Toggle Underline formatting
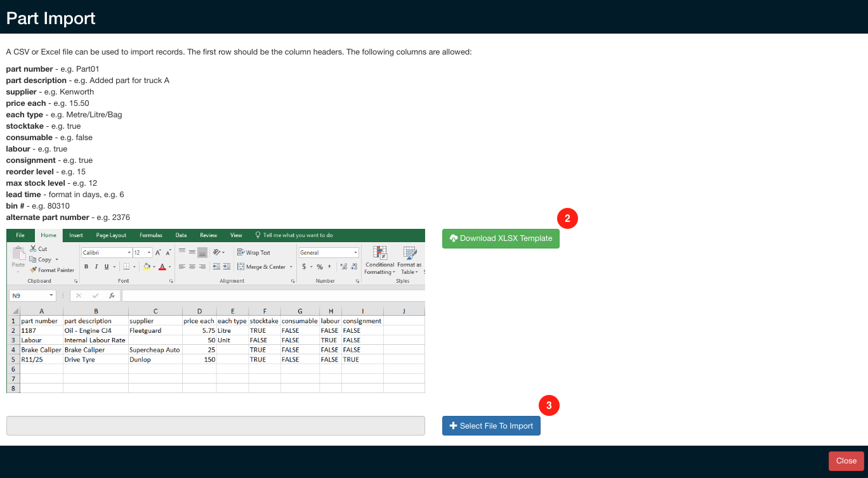 click(106, 266)
